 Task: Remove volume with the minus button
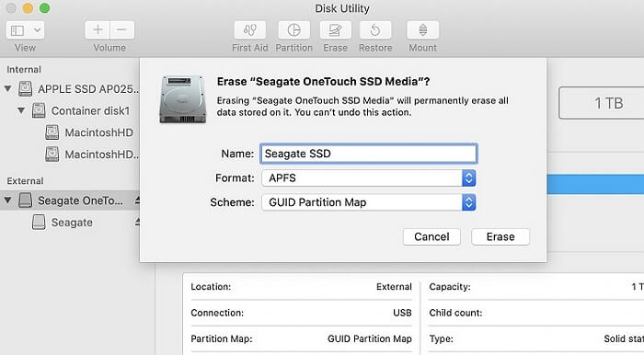(122, 30)
